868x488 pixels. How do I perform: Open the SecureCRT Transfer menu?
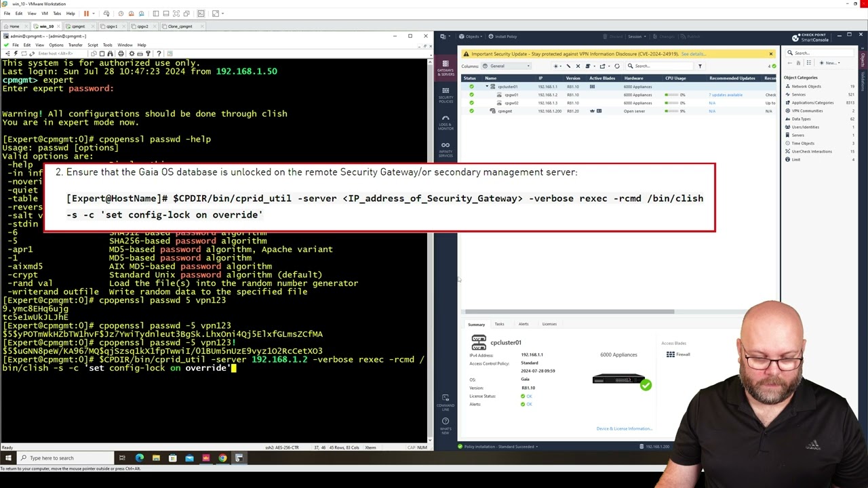pyautogui.click(x=75, y=45)
